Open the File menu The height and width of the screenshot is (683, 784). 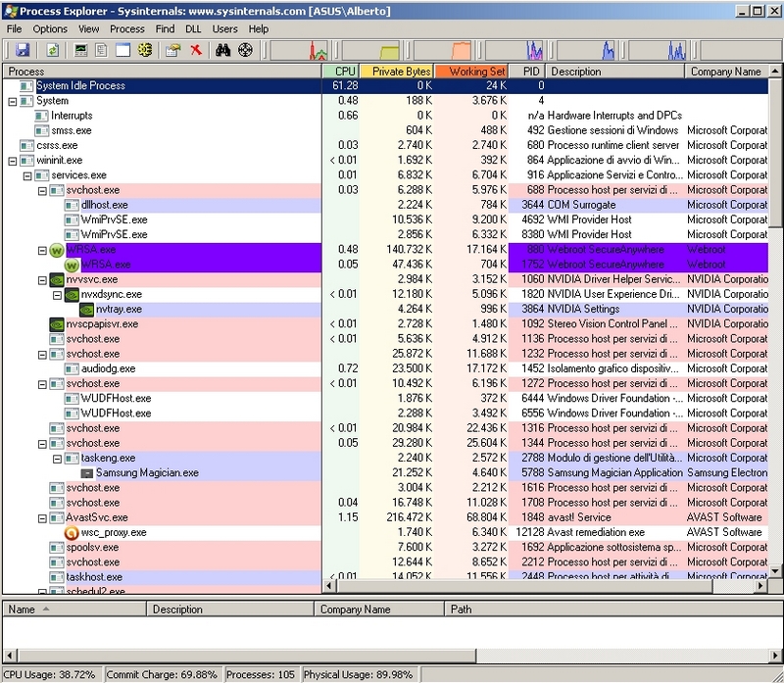tap(14, 29)
